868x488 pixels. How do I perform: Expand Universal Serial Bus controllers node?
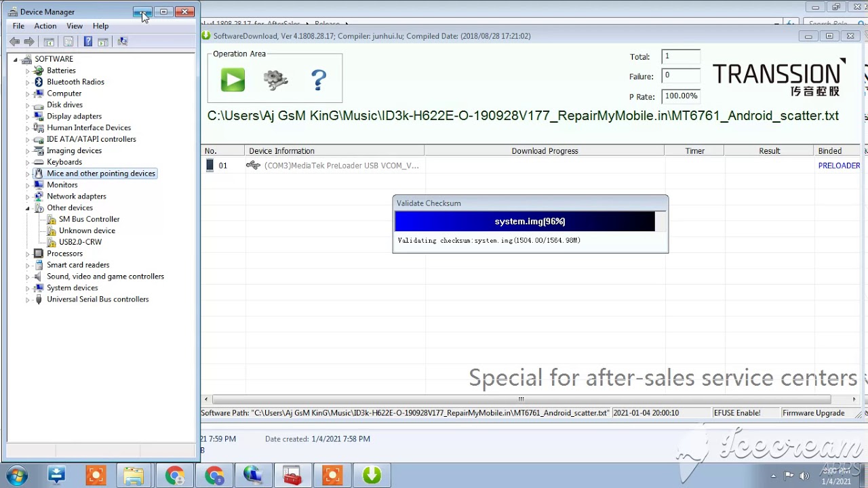point(28,299)
